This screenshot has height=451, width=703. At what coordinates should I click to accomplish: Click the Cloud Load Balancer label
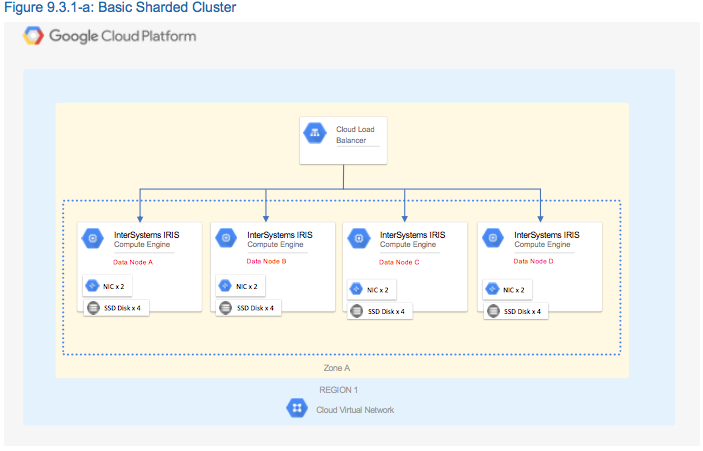click(x=355, y=134)
